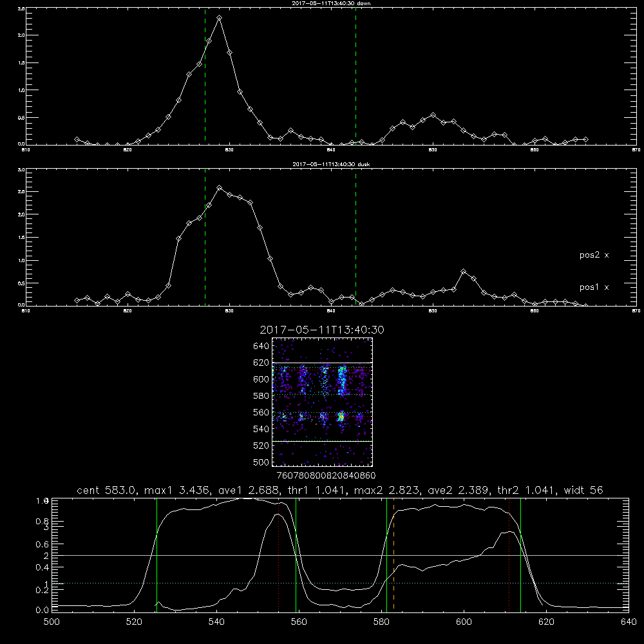The image size is (644, 644).
Task: Click the red dotted line near 555 in bottom plot
Action: (x=278, y=554)
